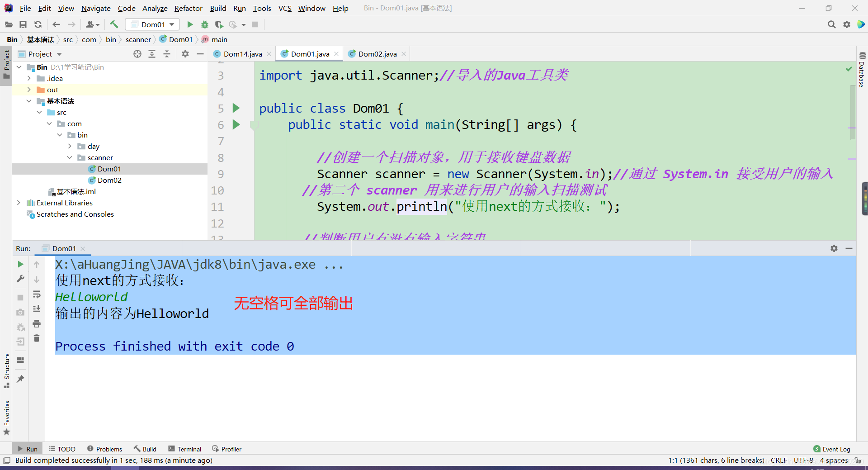
Task: Toggle the Database side tool window
Action: click(x=862, y=69)
